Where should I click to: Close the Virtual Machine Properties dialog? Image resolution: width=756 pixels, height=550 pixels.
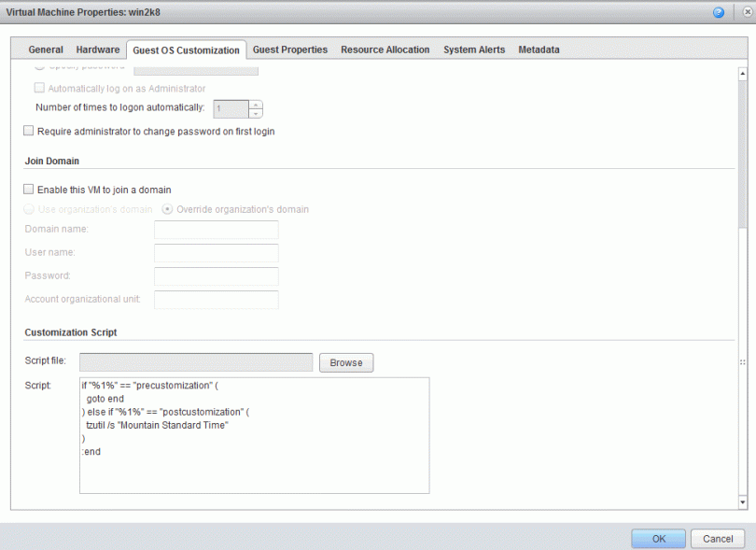pyautogui.click(x=747, y=12)
